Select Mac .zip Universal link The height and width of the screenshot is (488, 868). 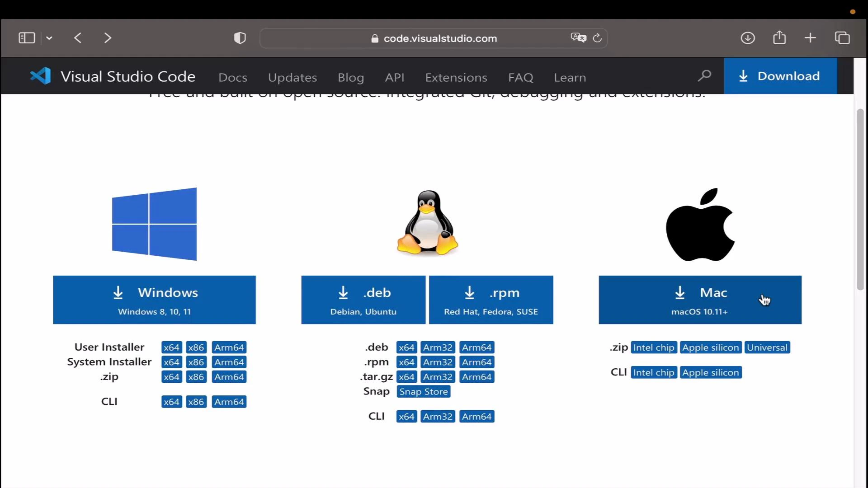[x=767, y=347]
